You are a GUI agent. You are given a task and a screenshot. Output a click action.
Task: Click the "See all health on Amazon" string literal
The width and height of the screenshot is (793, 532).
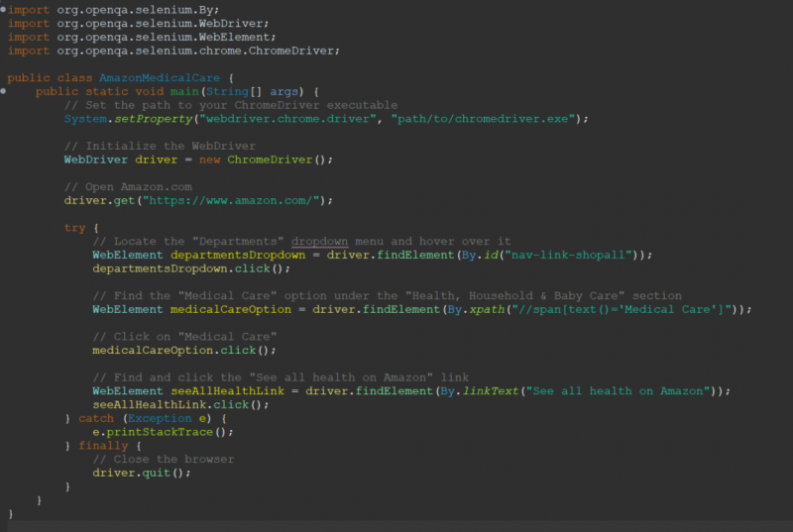pyautogui.click(x=618, y=391)
